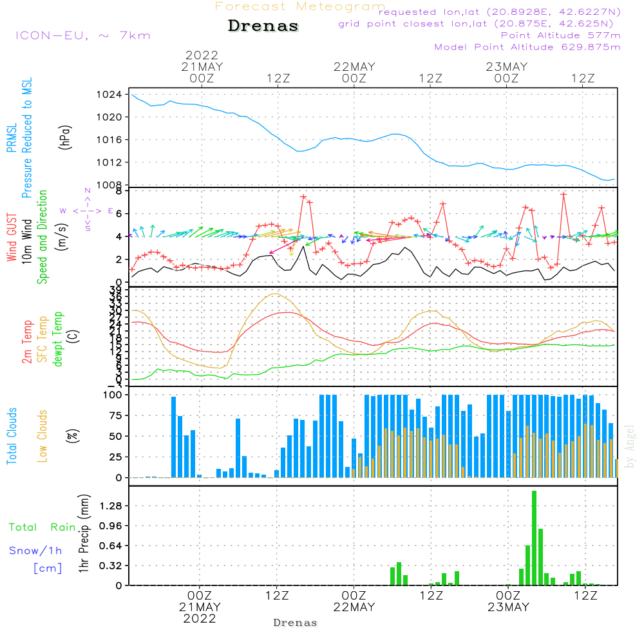Click the "ICON-EU, ~ 7km" model label
The height and width of the screenshot is (644, 644).
tap(83, 35)
